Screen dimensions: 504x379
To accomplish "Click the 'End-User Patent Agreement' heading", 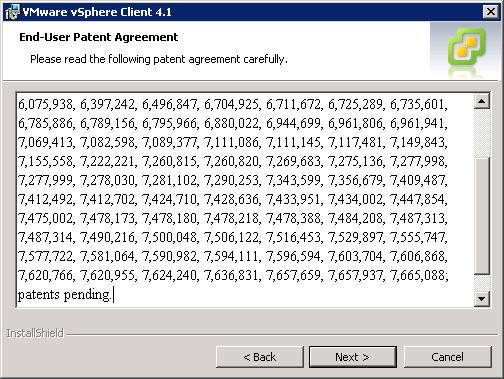I will (99, 37).
